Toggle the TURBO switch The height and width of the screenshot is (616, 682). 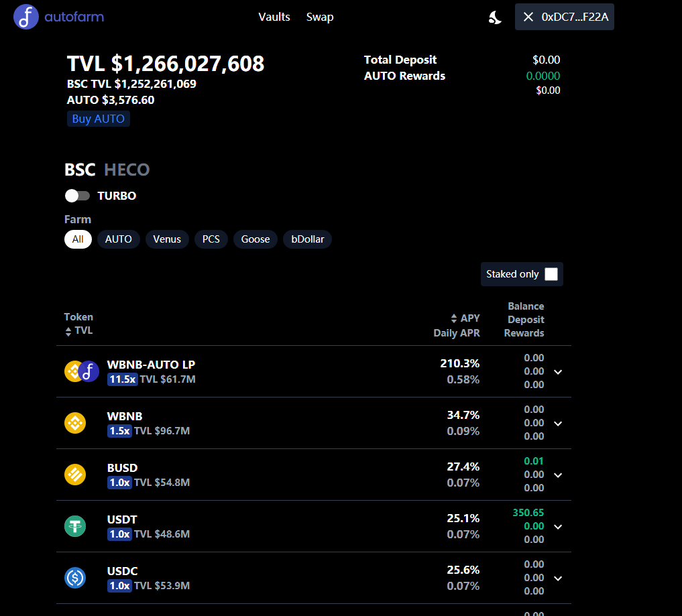coord(77,196)
